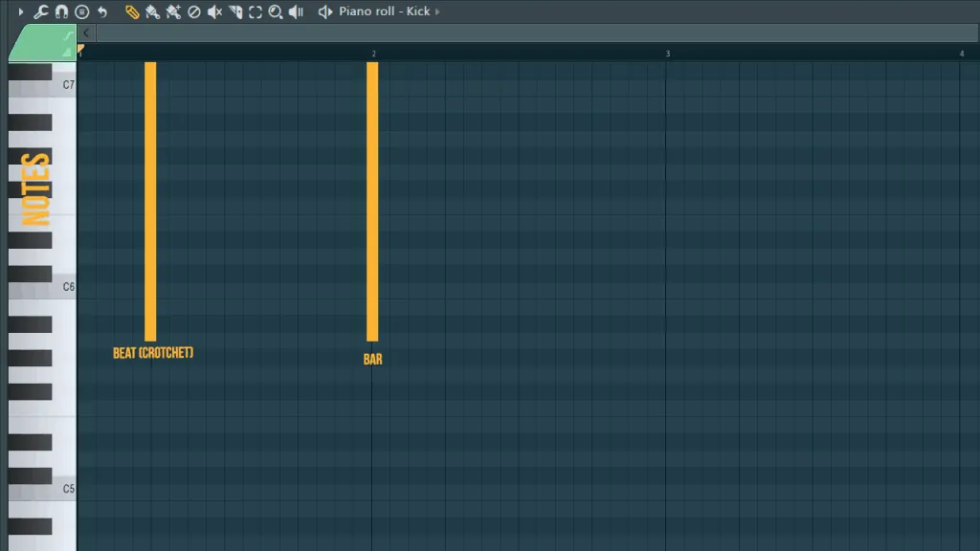Select the Zoom magnifier tool

275,11
